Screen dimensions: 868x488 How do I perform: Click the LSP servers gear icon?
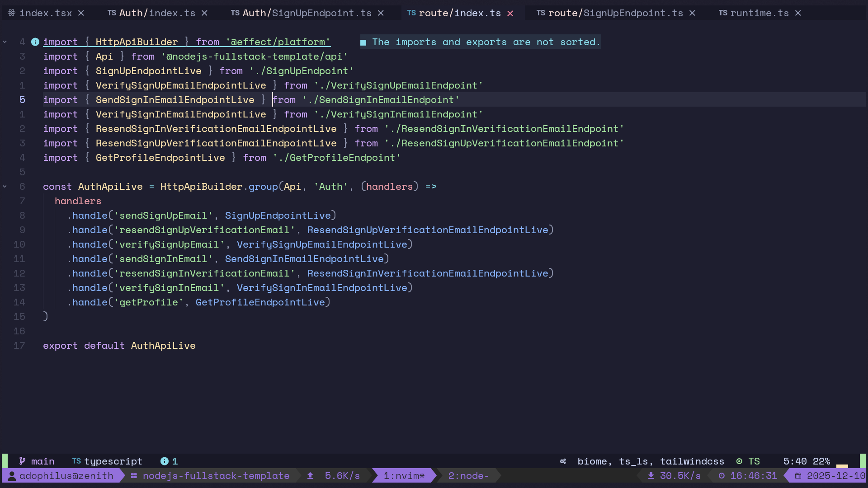pyautogui.click(x=563, y=461)
